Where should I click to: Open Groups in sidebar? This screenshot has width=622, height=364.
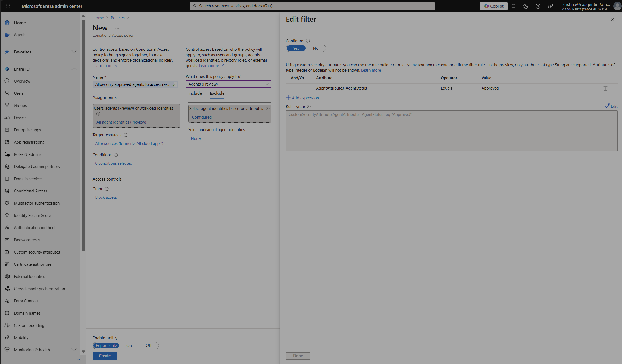pos(20,106)
